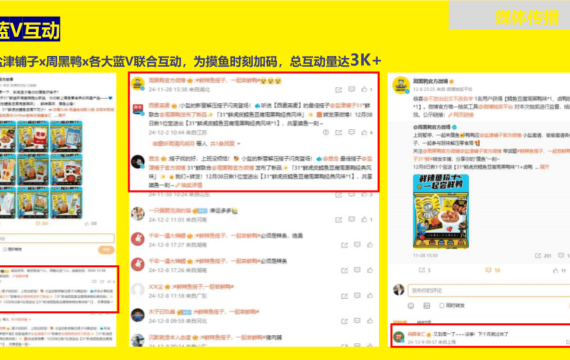Comment icon with count 10, right post
570x360 pixels.
point(488,270)
